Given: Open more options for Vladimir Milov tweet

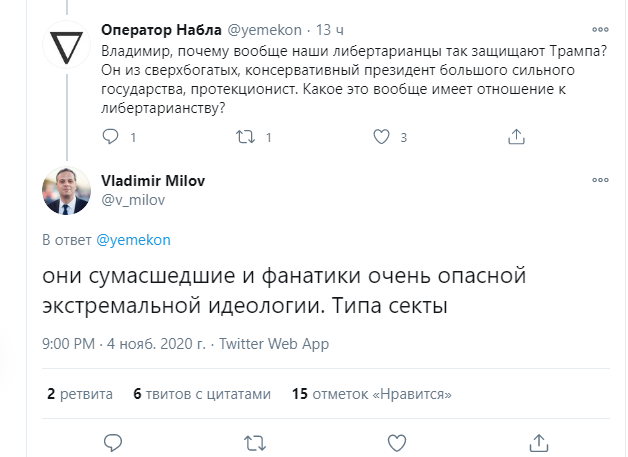Looking at the screenshot, I should pyautogui.click(x=599, y=180).
